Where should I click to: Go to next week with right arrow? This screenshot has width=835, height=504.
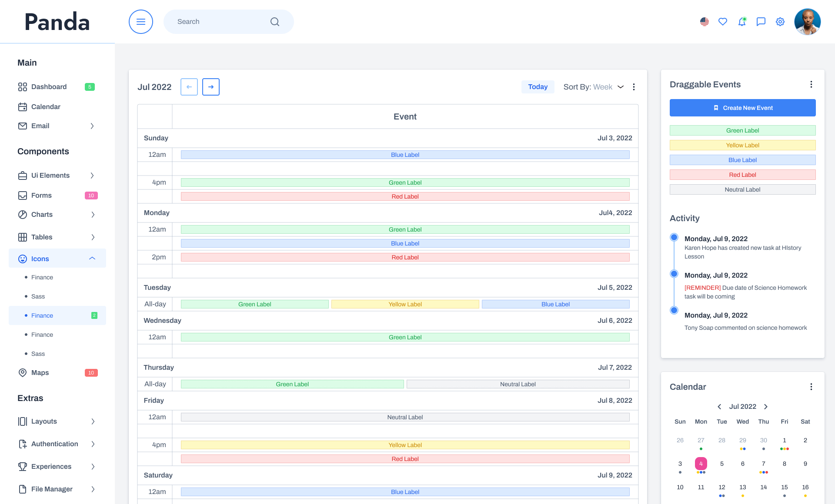click(211, 87)
